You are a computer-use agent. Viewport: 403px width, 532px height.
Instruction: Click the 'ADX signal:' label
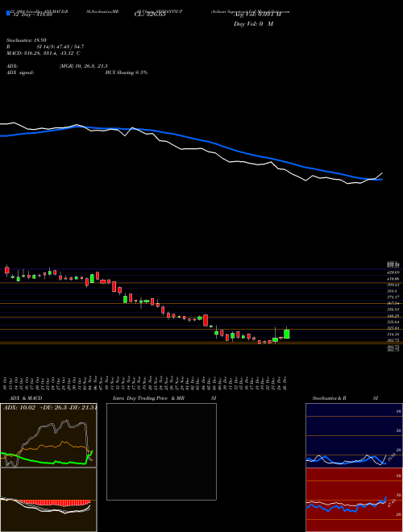20,73
